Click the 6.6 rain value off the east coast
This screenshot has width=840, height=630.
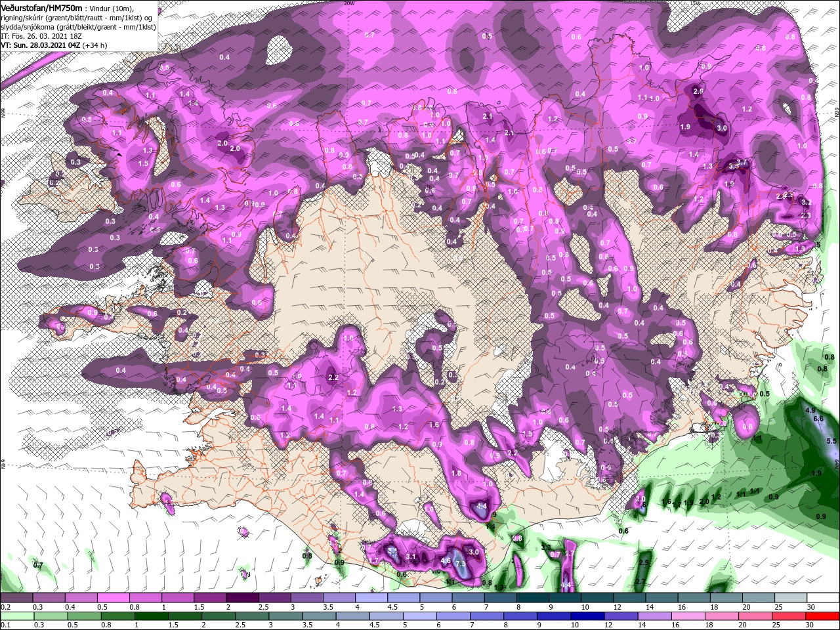click(818, 419)
